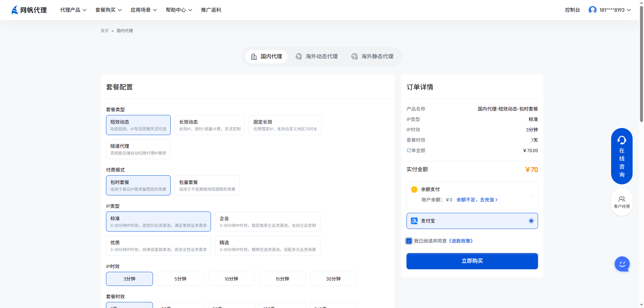The width and height of the screenshot is (644, 308).
Task: Switch to the 国内代理 tab
Action: [x=266, y=57]
